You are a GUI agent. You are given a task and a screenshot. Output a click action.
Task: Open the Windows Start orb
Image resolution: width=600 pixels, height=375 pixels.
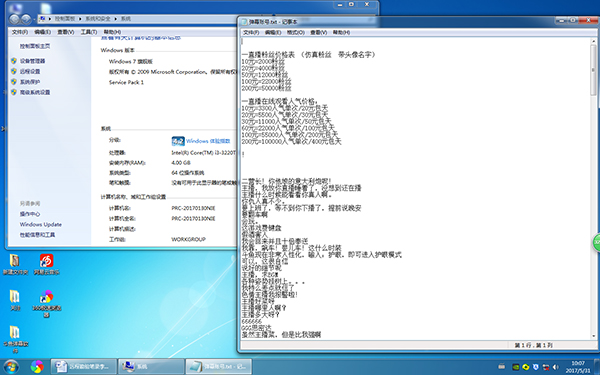point(11,367)
